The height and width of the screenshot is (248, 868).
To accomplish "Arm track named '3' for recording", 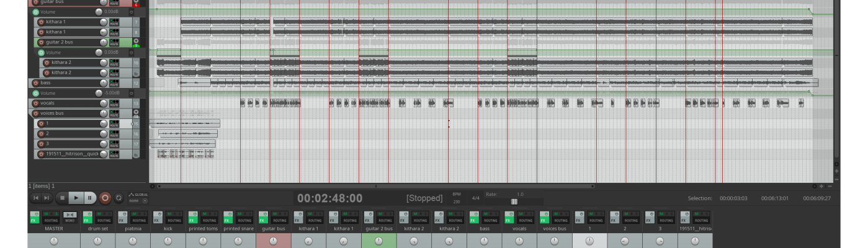I will click(41, 144).
